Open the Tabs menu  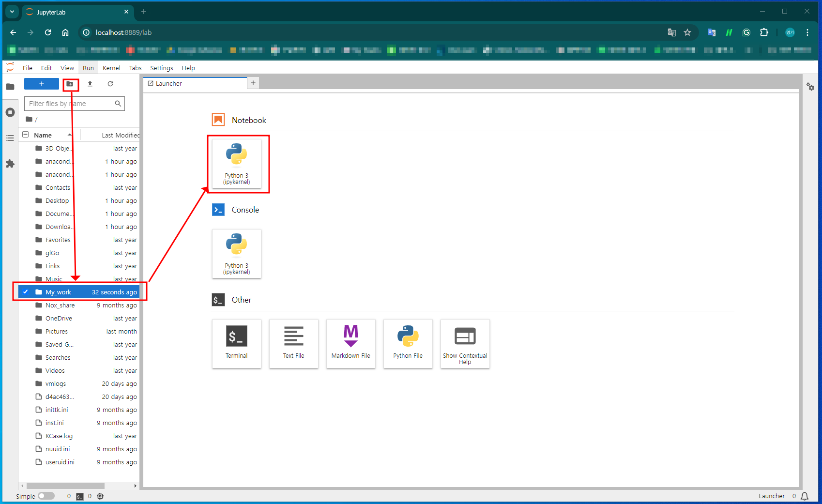[x=135, y=68]
